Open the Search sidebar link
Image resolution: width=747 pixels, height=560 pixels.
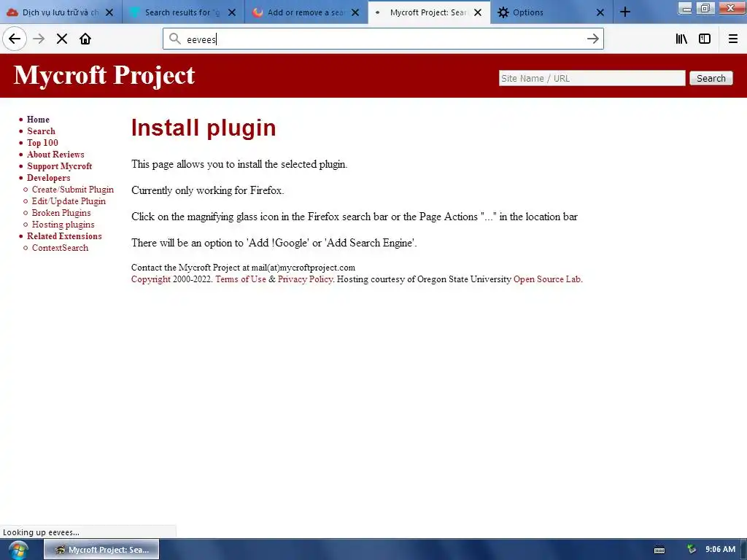pyautogui.click(x=41, y=131)
